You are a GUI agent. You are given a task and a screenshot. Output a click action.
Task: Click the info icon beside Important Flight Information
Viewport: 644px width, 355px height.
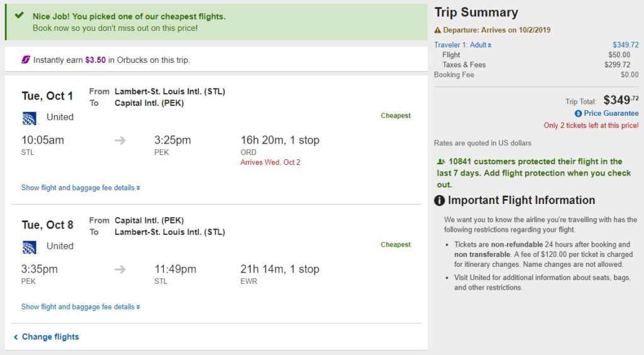(440, 201)
